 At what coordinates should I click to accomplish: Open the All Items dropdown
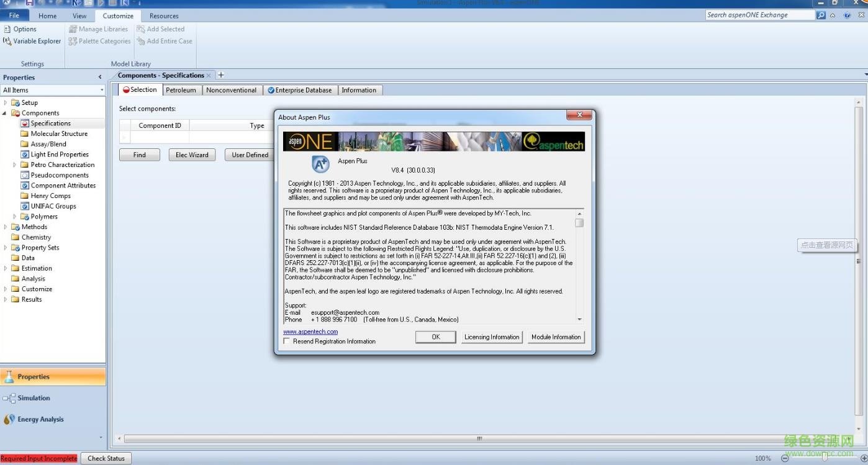pos(102,89)
